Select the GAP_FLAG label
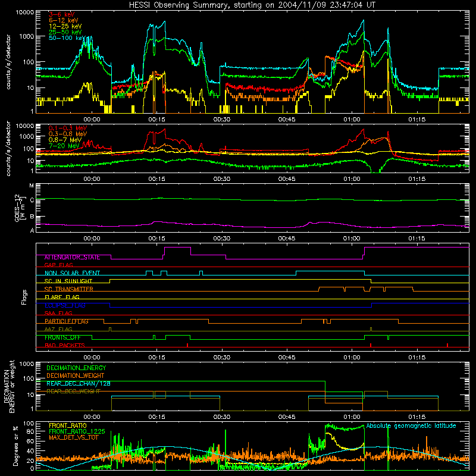This screenshot has width=476, height=476. tap(58, 265)
